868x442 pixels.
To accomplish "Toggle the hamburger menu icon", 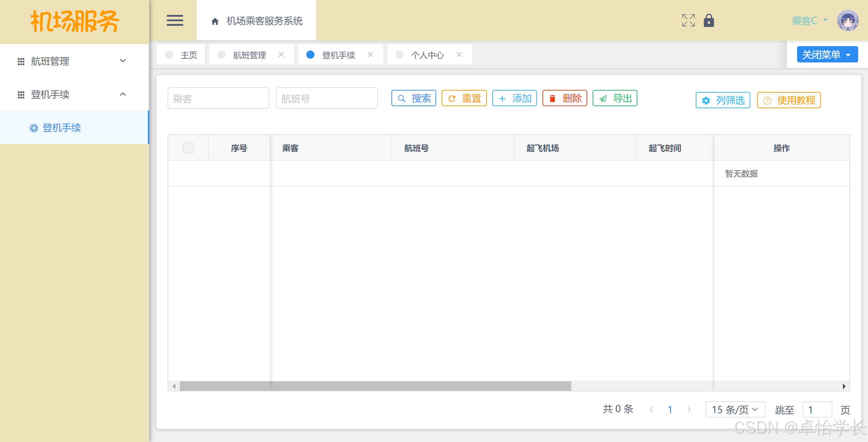I will [175, 20].
